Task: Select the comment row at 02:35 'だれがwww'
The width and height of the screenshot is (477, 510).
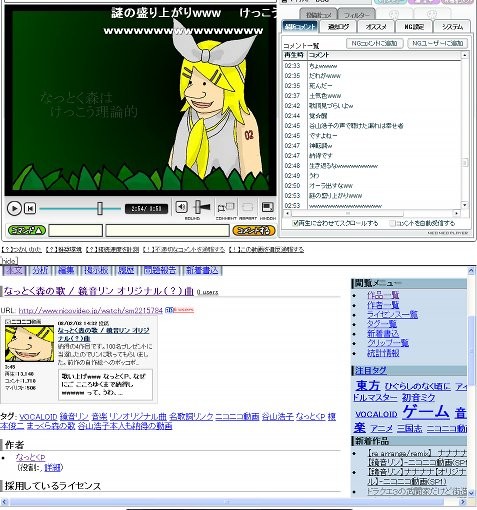Action: click(372, 76)
